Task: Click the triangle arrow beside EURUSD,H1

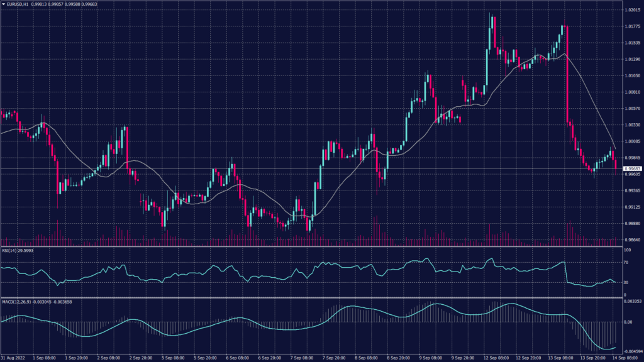Action: click(3, 4)
